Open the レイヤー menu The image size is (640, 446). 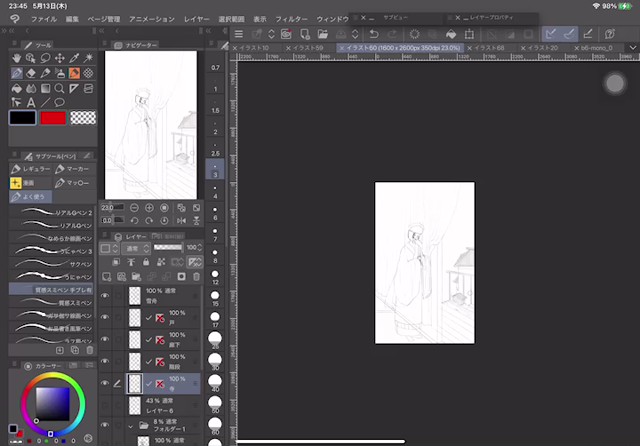click(196, 19)
